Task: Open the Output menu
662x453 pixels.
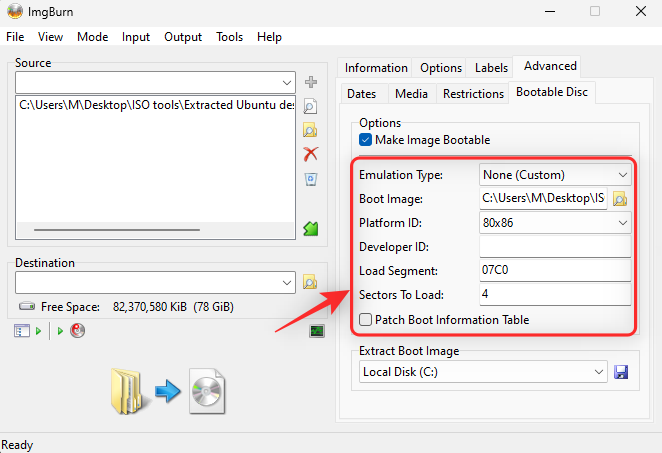Action: 183,37
